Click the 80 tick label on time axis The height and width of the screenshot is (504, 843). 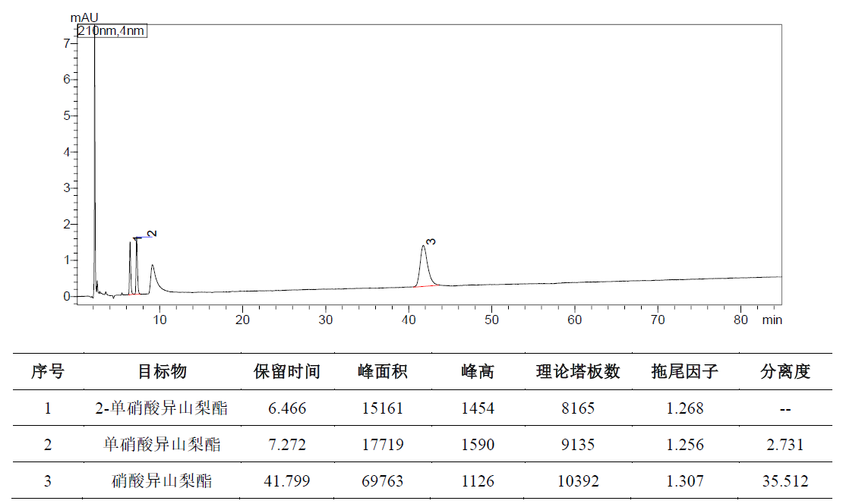[740, 320]
